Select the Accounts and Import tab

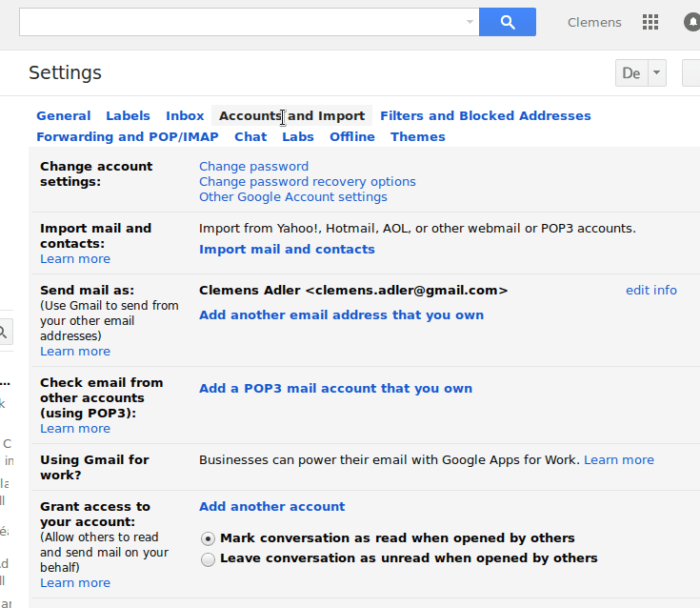tap(291, 115)
